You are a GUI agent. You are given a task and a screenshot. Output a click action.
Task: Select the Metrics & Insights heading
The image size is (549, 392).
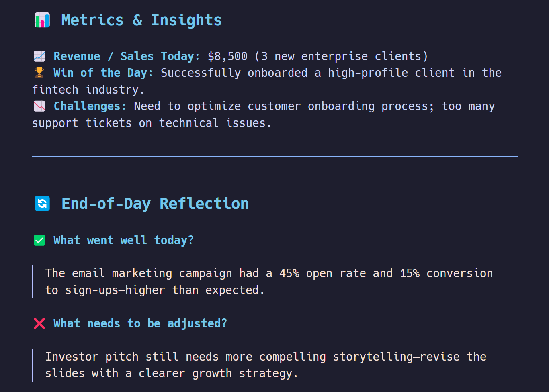(141, 20)
